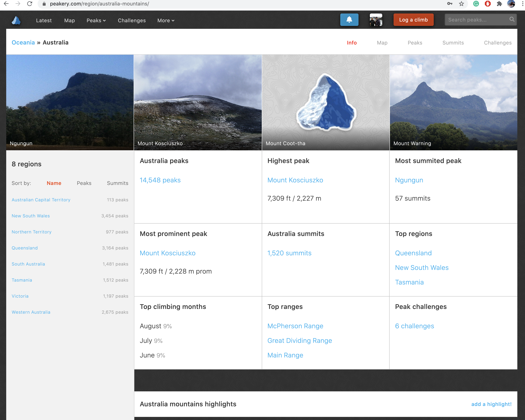Screen dimensions: 525x420
Task: Click the Mount Warning photo
Action: pyautogui.click(x=453, y=102)
